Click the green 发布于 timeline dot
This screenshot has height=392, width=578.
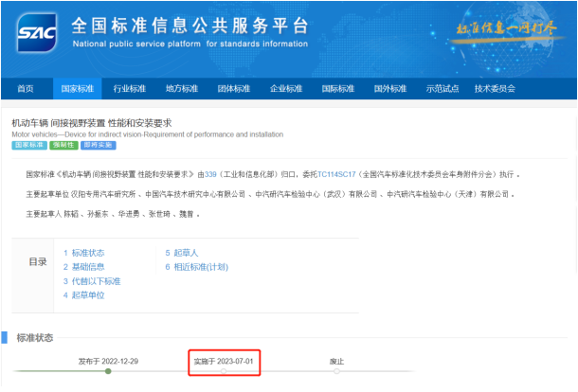pos(108,371)
